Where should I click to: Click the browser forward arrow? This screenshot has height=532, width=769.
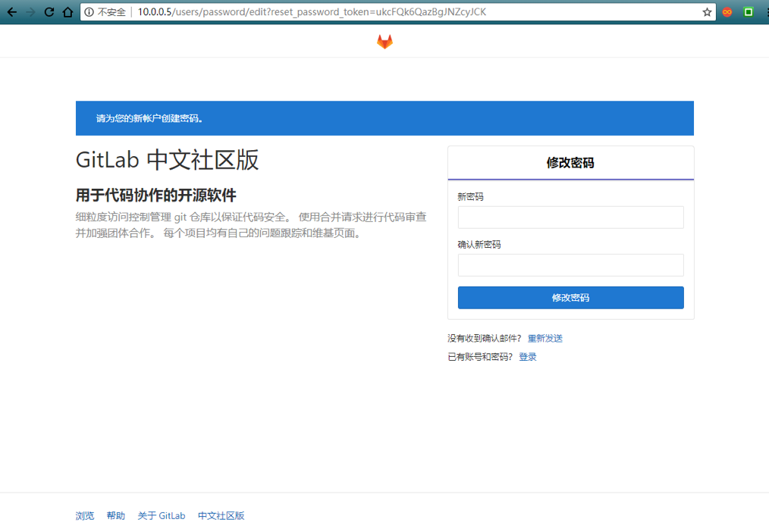[30, 12]
